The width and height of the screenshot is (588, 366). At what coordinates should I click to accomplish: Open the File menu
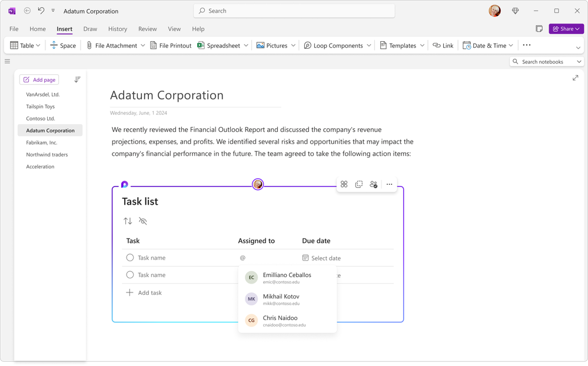click(14, 29)
